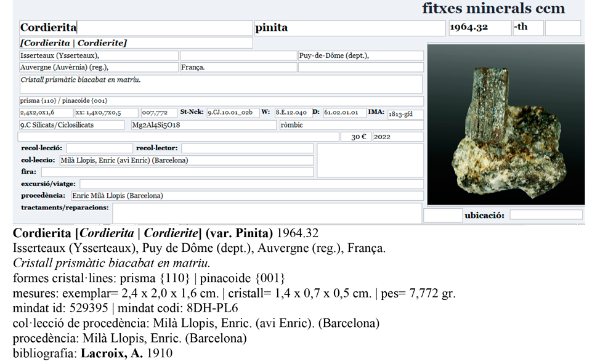Select the IMA field 1813-gfd
Viewport: 616px width, 364px height.
(405, 115)
